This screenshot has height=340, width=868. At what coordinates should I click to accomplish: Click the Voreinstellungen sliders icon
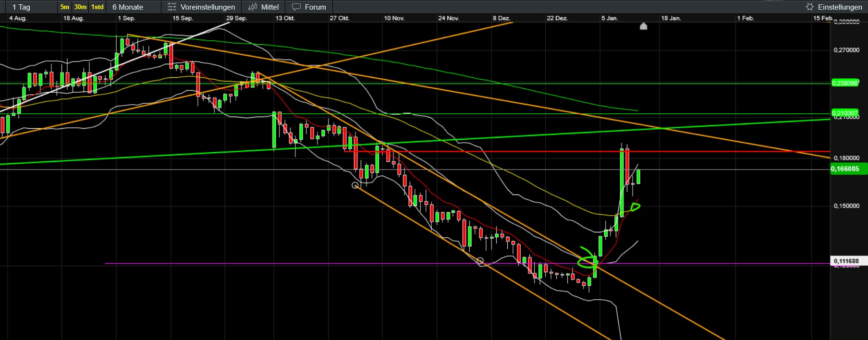pyautogui.click(x=172, y=7)
